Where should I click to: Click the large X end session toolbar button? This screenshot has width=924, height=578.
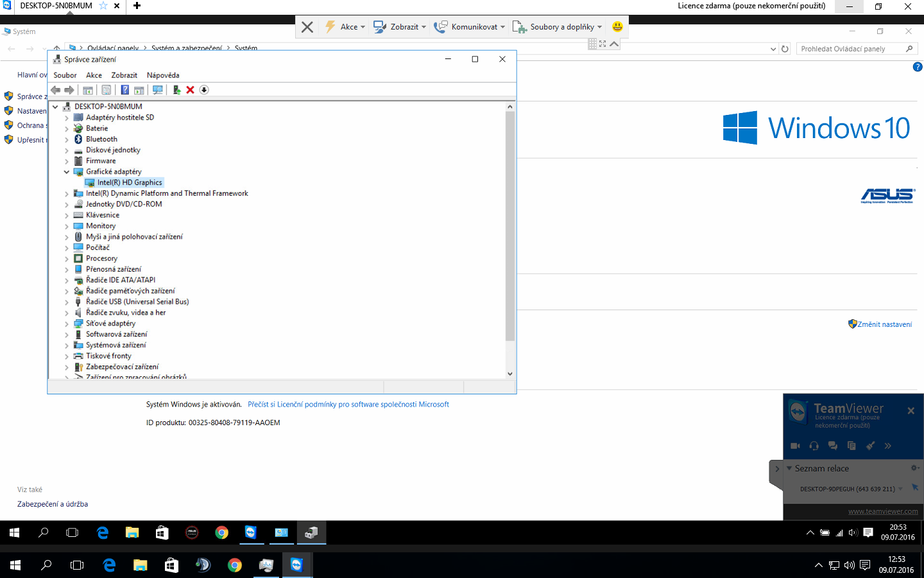(x=307, y=27)
